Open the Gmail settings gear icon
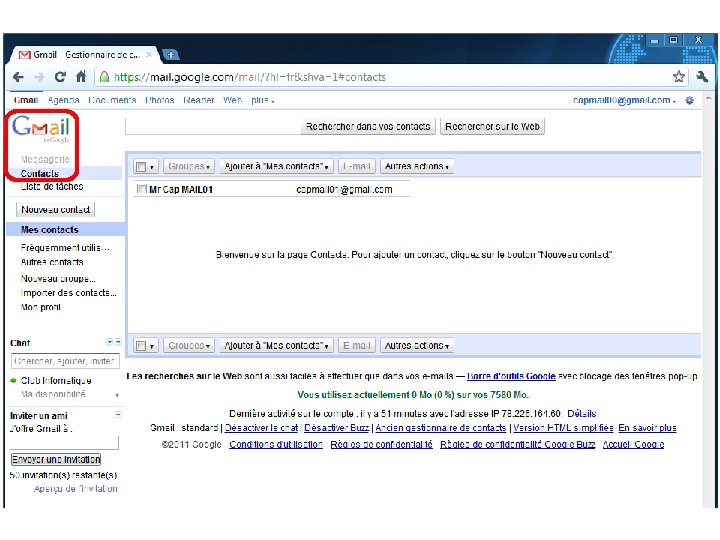This screenshot has height=540, width=720. click(x=689, y=100)
